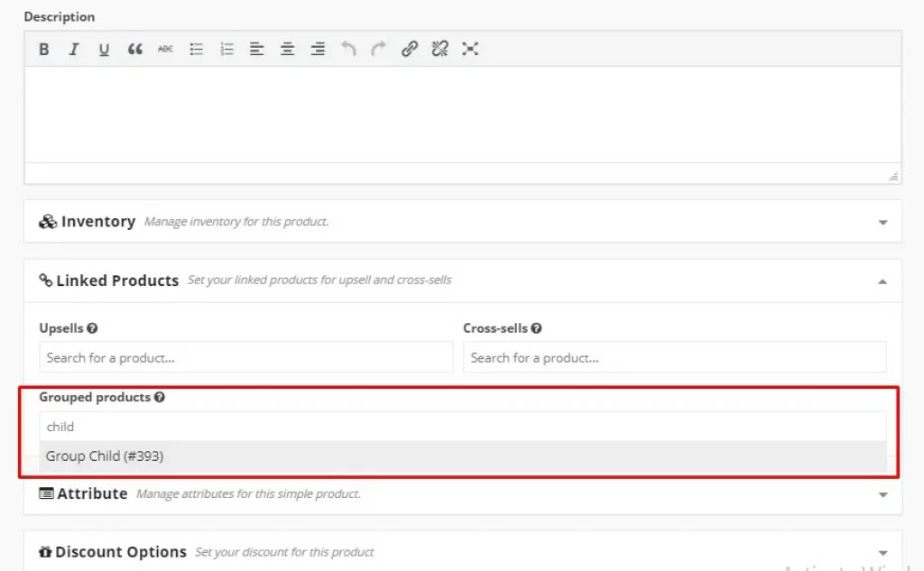Toggle fullscreen editor mode
Viewport: 924px width, 571px height.
click(x=470, y=49)
